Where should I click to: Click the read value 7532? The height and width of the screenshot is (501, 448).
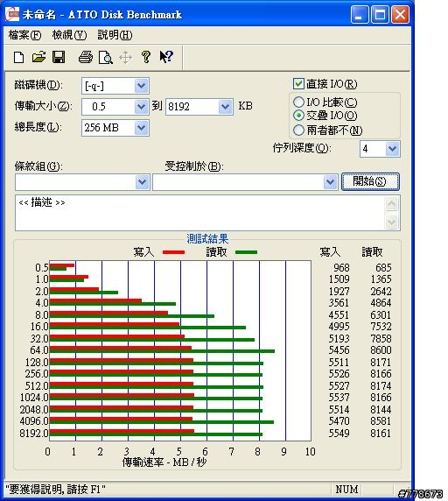tap(381, 327)
